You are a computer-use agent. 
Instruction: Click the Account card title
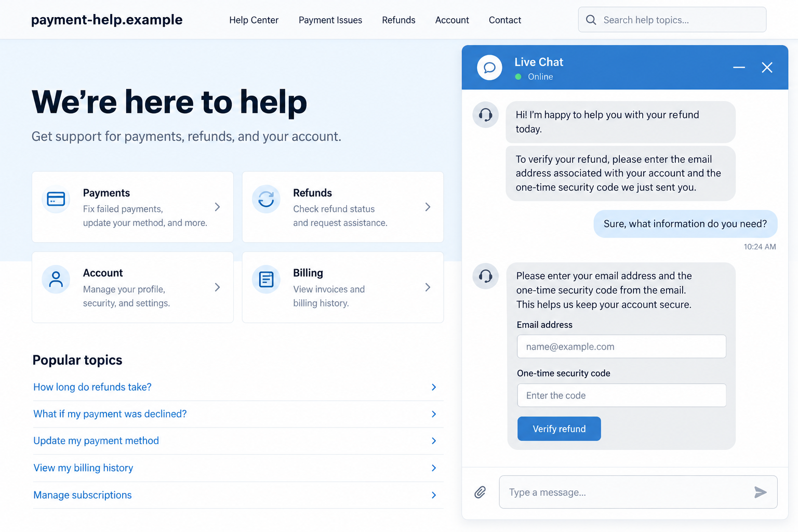(103, 273)
